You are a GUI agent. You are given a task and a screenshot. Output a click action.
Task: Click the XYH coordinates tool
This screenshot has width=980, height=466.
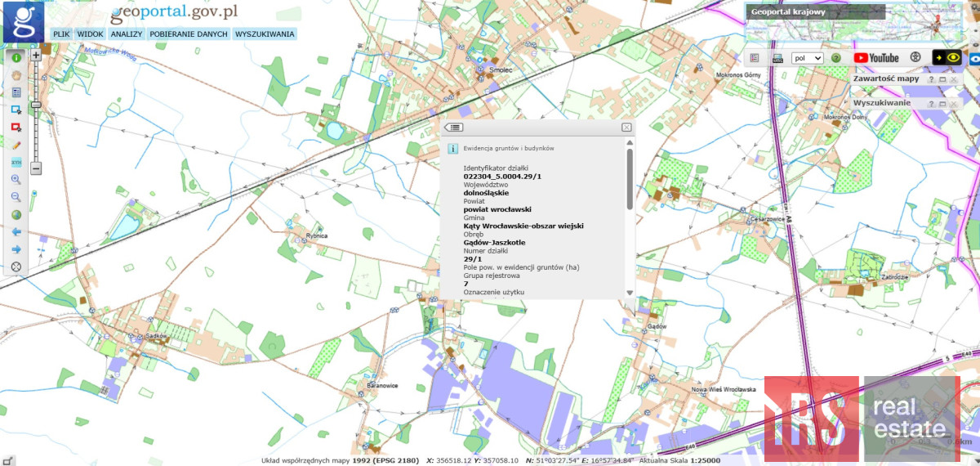coord(16,162)
